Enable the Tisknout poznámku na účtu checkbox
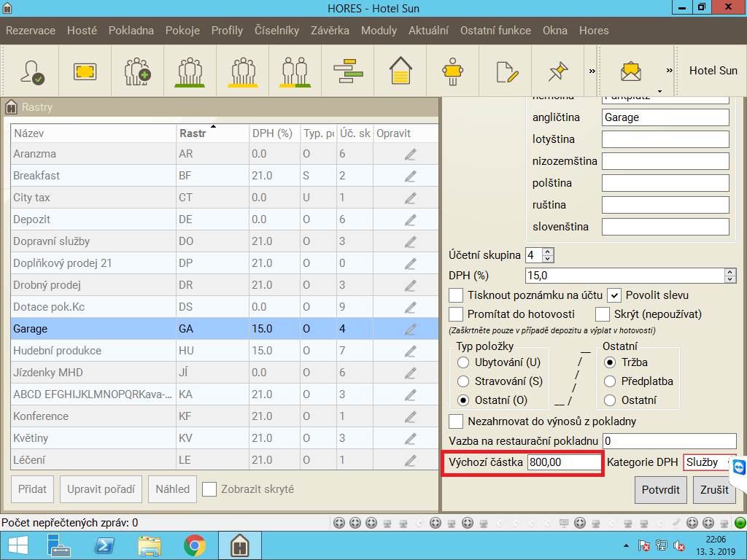This screenshot has width=747, height=560. (456, 295)
